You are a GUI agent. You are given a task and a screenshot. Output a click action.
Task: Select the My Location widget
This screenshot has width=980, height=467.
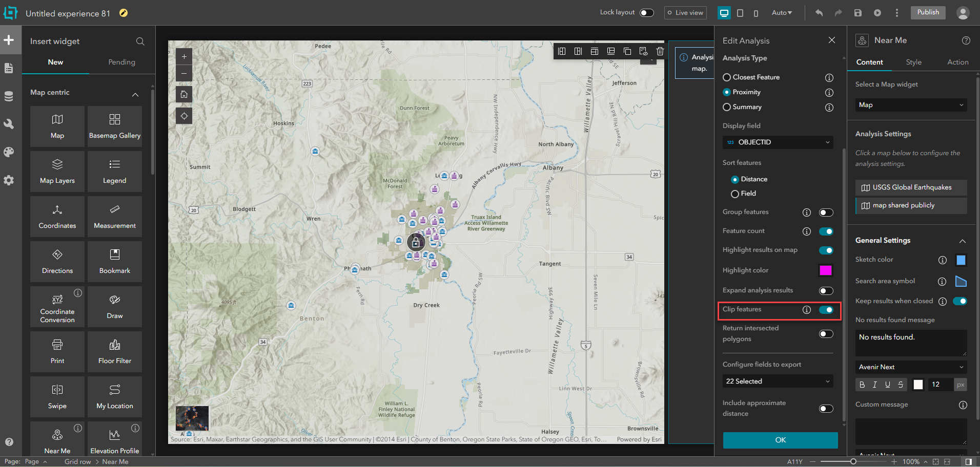coord(115,397)
